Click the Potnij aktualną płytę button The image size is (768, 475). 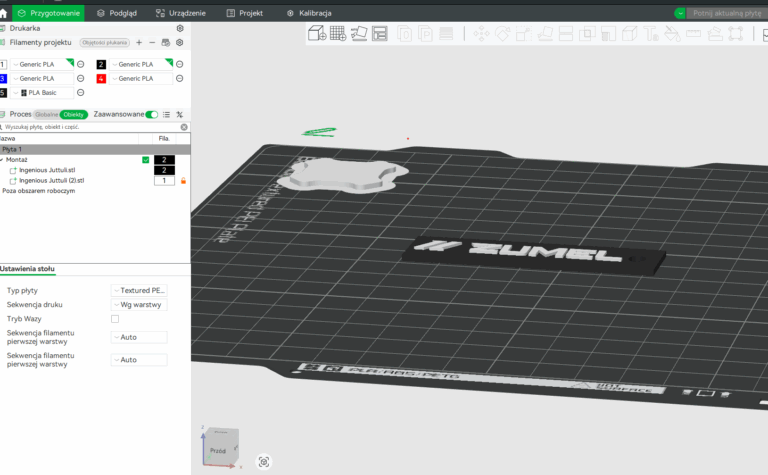coord(727,13)
